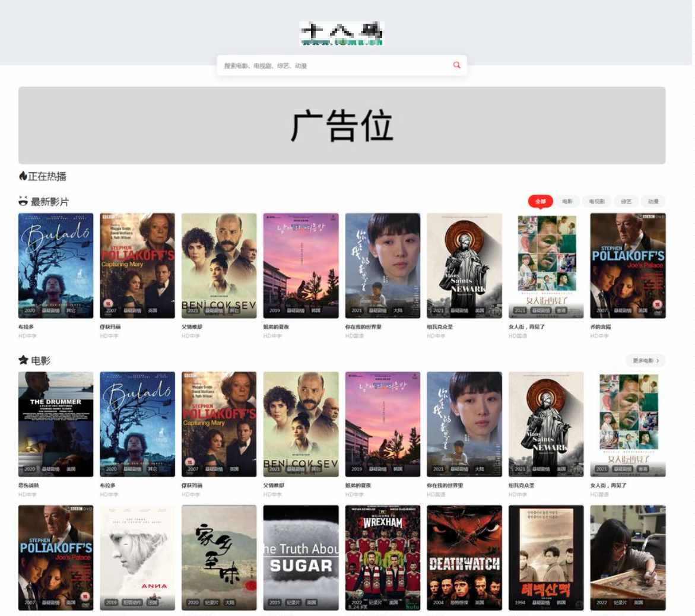Open poster of woman painting at desk
695x616 pixels.
[x=628, y=557]
